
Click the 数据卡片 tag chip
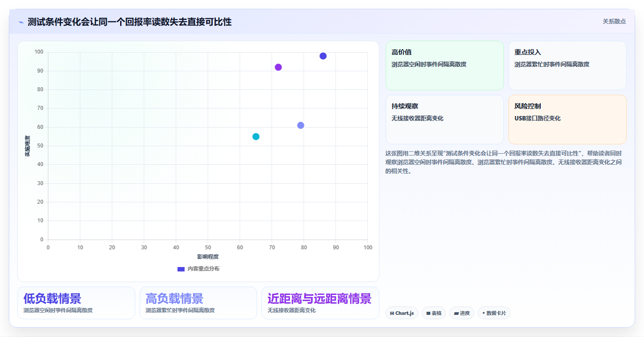click(494, 313)
